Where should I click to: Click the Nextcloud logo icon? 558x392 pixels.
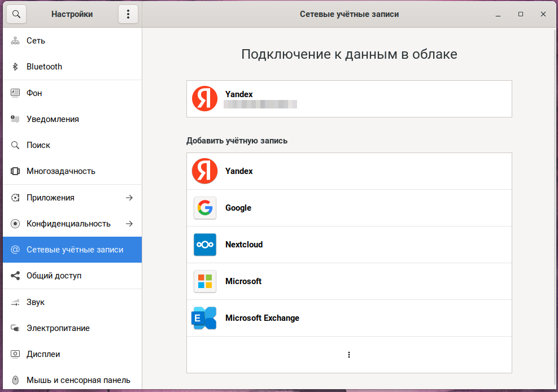click(x=204, y=245)
